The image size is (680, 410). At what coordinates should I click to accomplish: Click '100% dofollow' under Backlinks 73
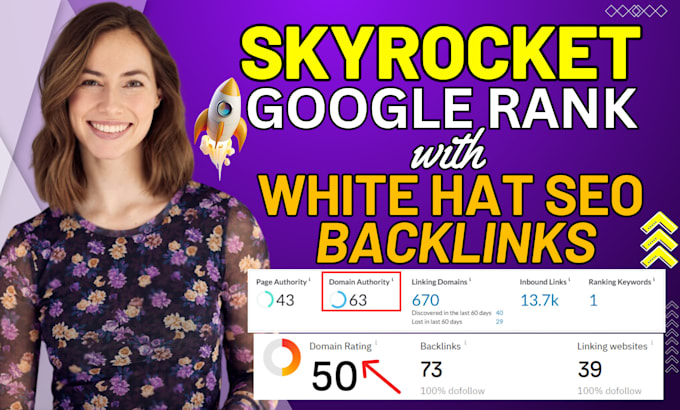(452, 391)
